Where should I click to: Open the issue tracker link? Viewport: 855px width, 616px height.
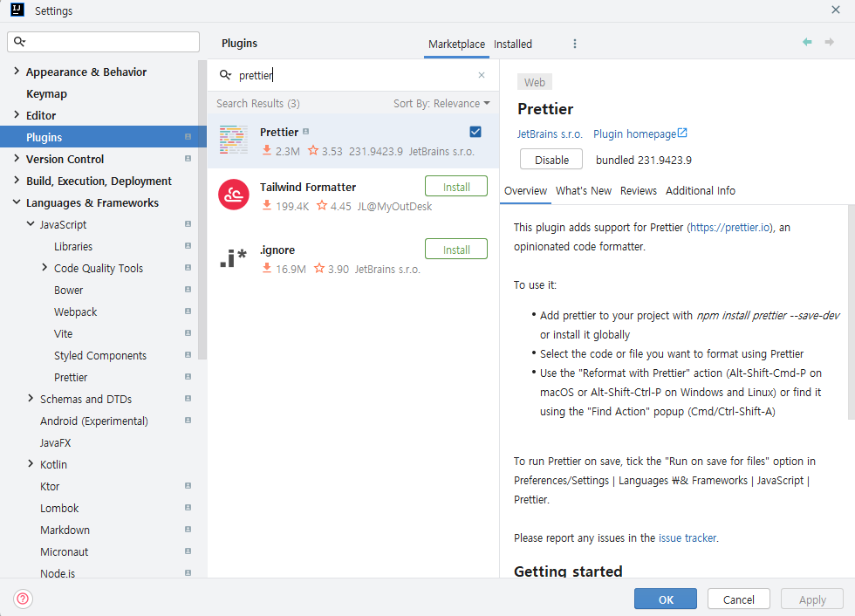[x=687, y=538]
